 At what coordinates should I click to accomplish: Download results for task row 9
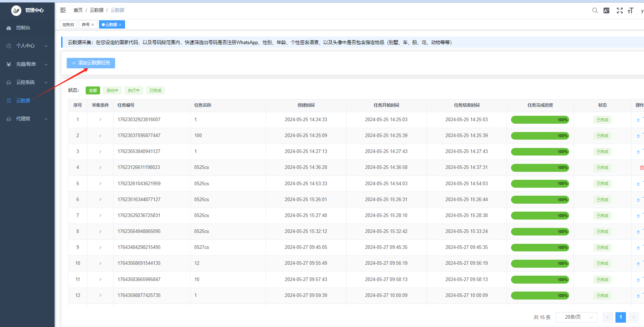[x=638, y=247]
